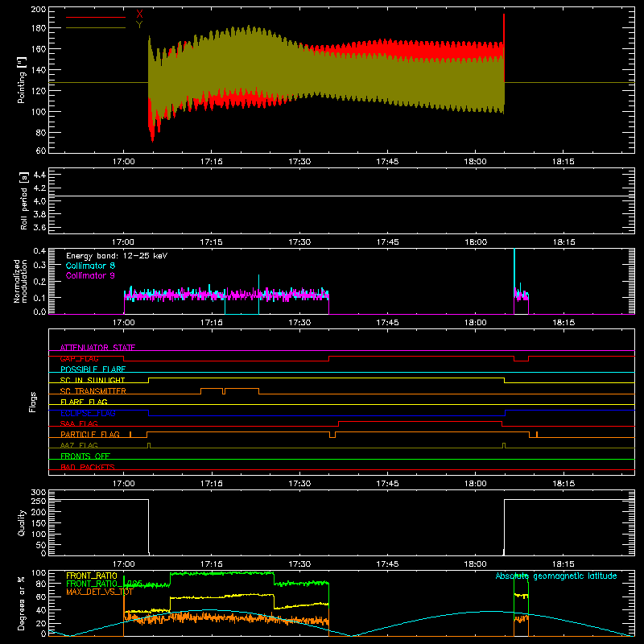The image size is (644, 644).
Task: Click the 17:45 tick label below the modulation plot
Action: [387, 323]
